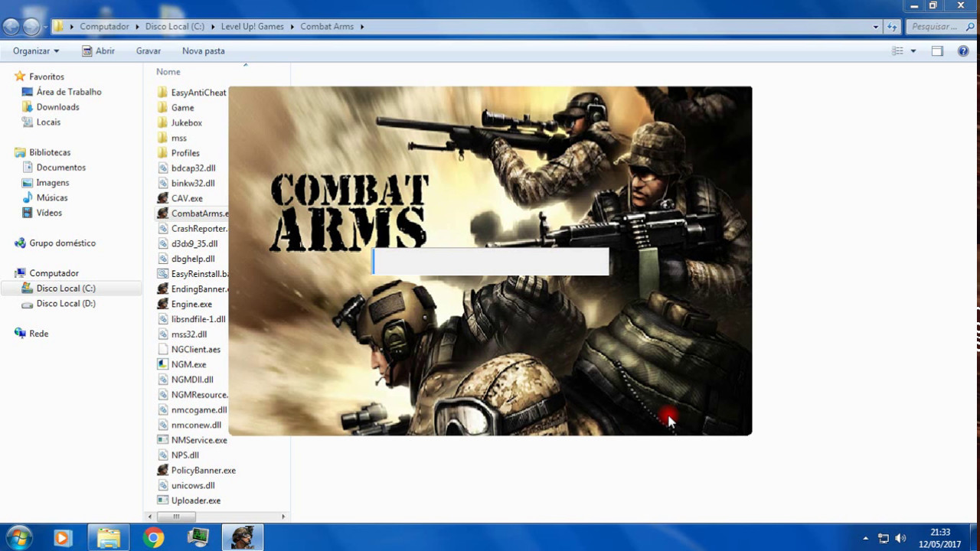Select Disco Local (D:) drive
Screen dimensions: 980x551
(66, 304)
